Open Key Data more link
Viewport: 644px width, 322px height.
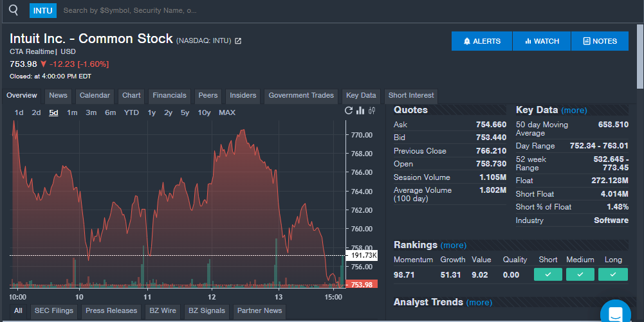click(x=574, y=111)
